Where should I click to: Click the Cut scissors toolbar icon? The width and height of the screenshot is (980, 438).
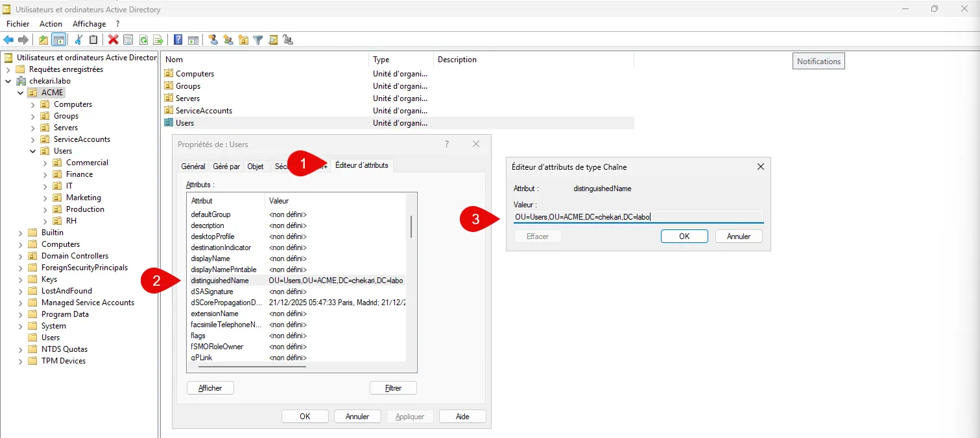78,40
